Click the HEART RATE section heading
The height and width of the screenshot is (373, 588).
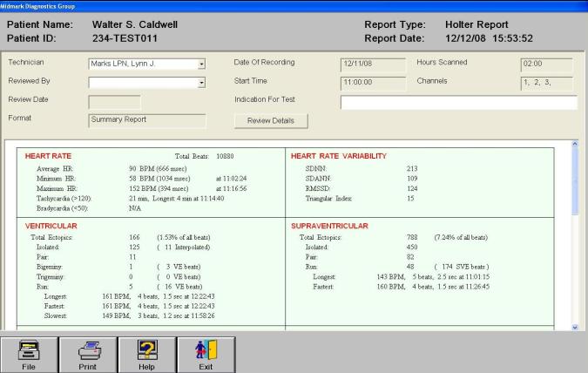[48, 156]
